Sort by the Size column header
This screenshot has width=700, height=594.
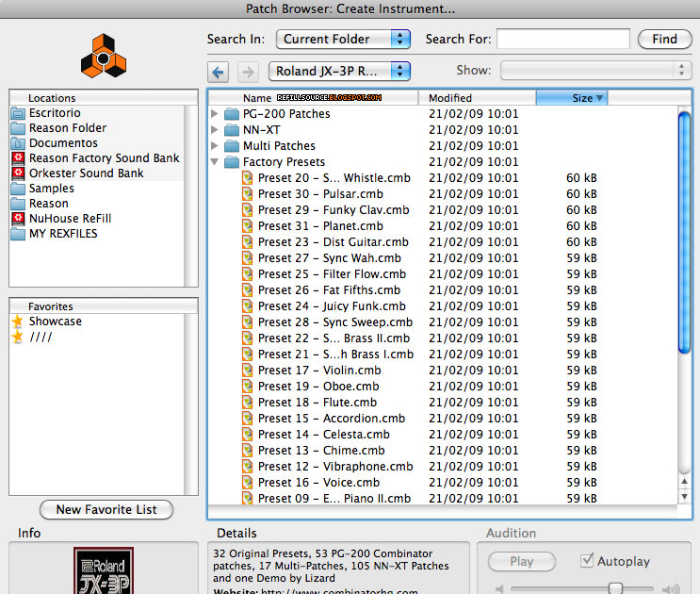click(x=572, y=98)
